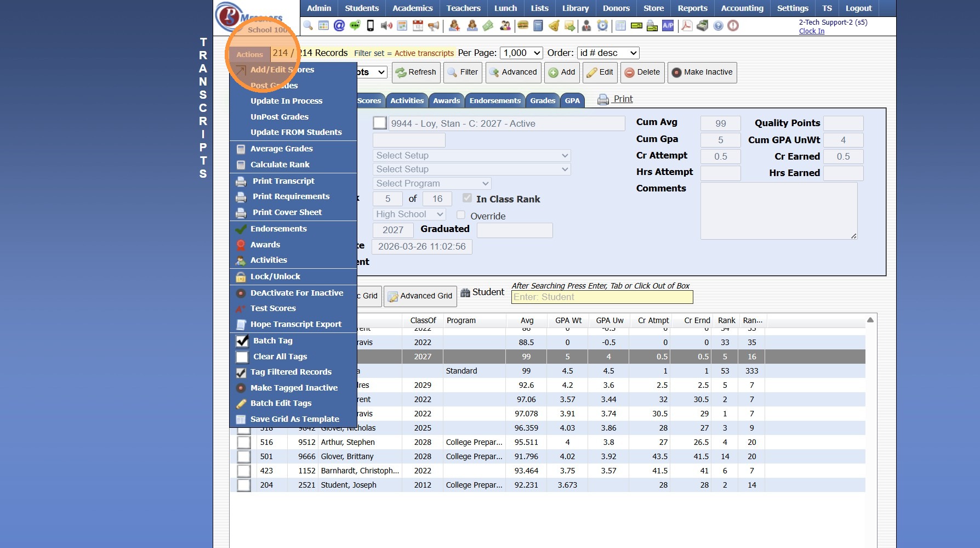Open the Select Program dropdown

coord(432,183)
